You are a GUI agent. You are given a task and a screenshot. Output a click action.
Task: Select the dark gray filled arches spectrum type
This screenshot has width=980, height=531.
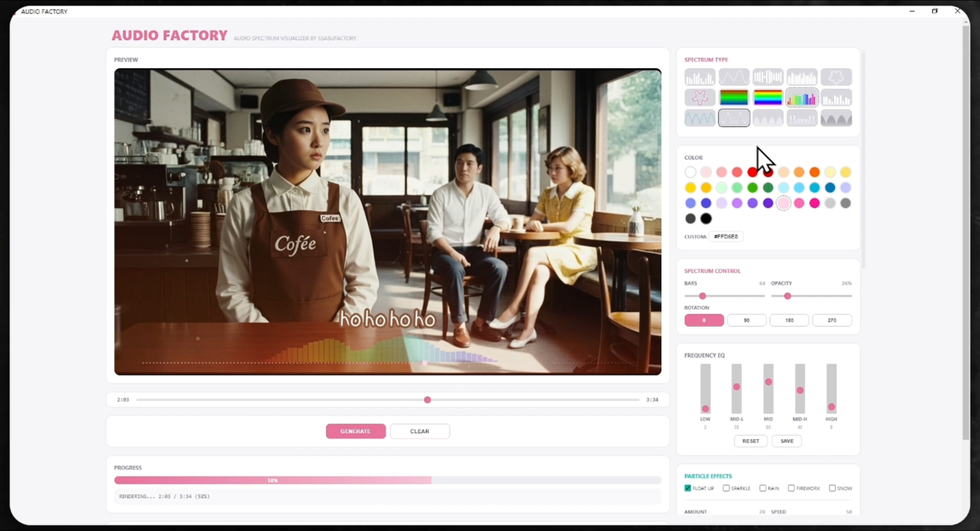(x=836, y=118)
